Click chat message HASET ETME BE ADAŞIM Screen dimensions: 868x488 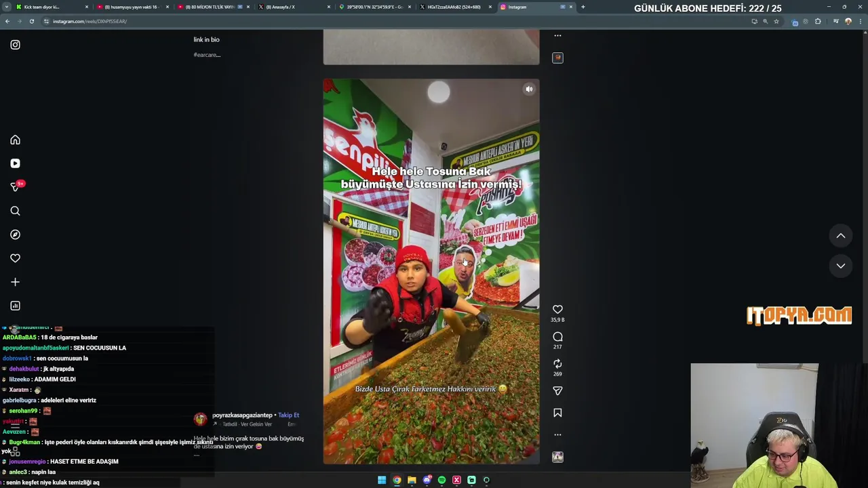click(x=84, y=462)
